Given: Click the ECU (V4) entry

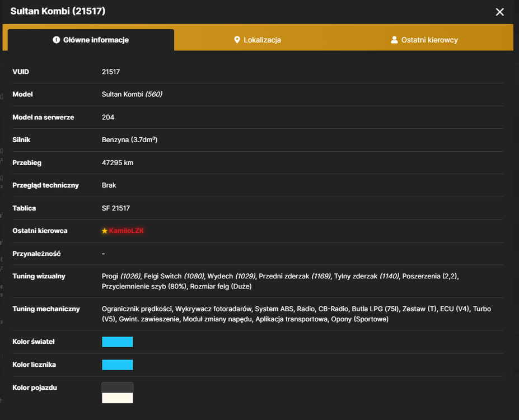Looking at the screenshot, I should coord(455,309).
